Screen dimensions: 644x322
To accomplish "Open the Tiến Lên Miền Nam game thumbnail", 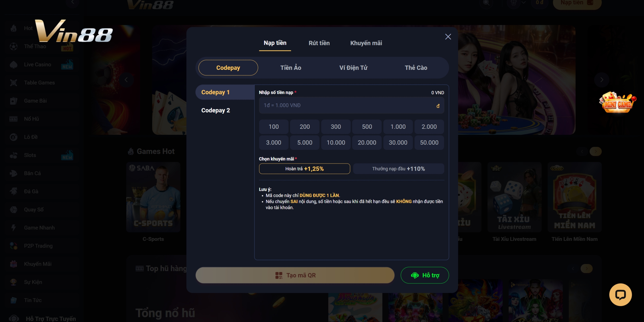I will [x=574, y=197].
